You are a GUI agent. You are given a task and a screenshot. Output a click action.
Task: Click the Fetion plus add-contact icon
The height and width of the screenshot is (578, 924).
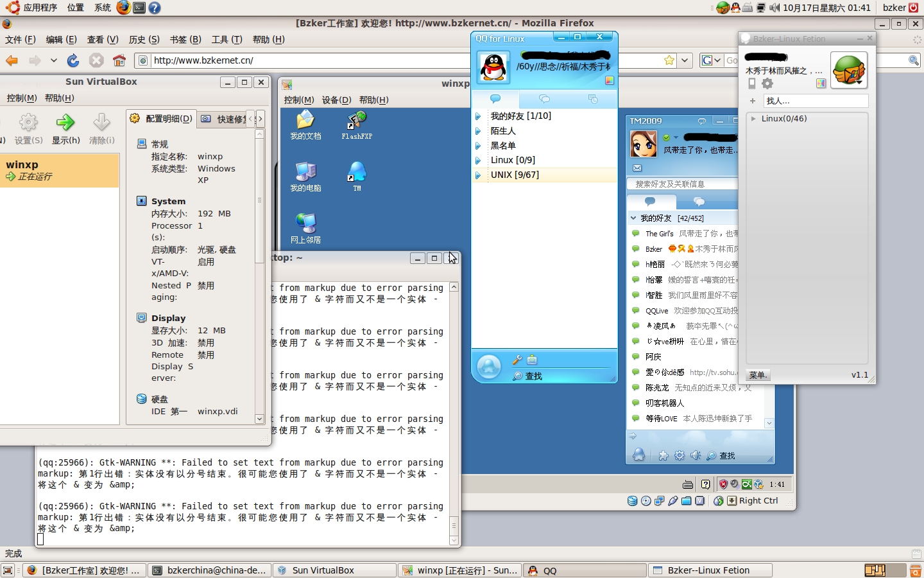(x=753, y=101)
